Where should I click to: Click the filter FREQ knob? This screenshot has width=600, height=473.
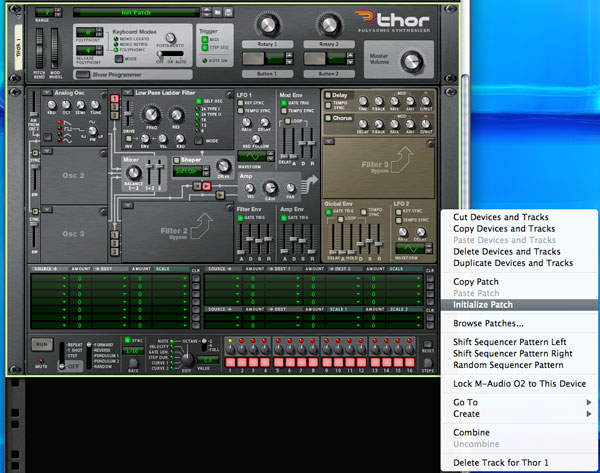point(151,114)
